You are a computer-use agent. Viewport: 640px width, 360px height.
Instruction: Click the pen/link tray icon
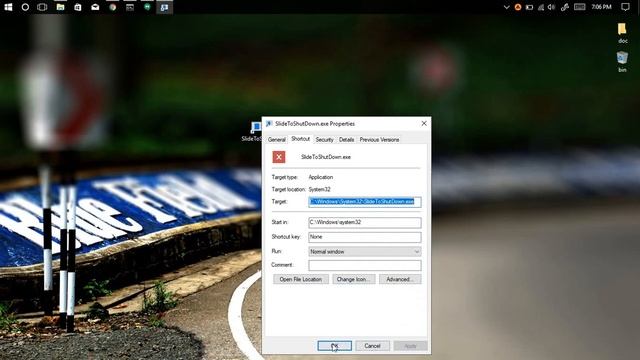pos(565,7)
